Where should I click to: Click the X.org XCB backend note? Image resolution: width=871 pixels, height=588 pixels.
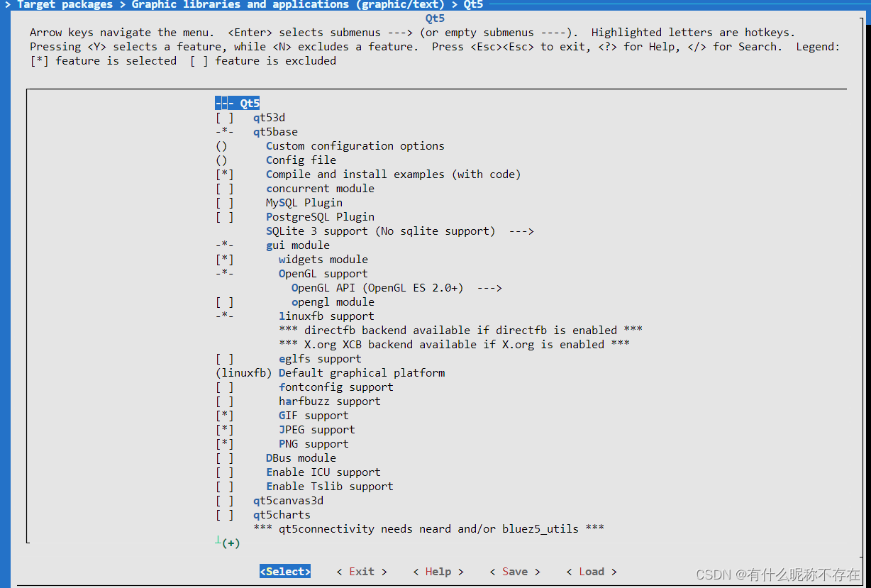tap(455, 345)
